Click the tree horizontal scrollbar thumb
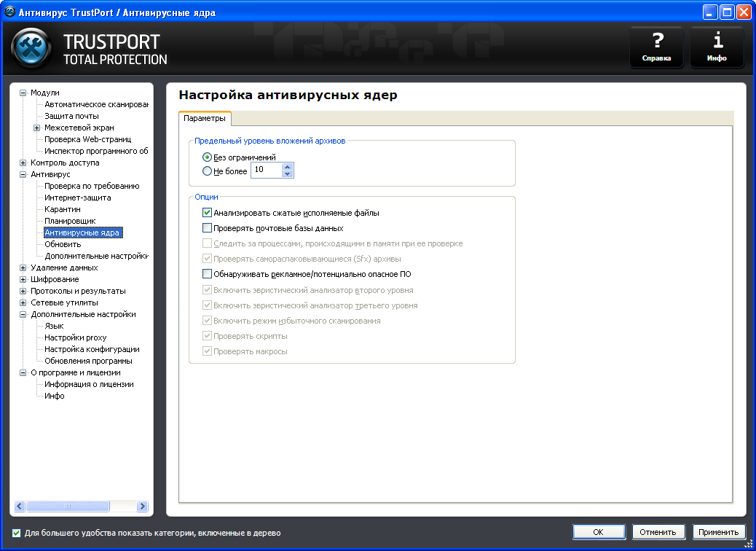This screenshot has width=756, height=551. tap(68, 506)
